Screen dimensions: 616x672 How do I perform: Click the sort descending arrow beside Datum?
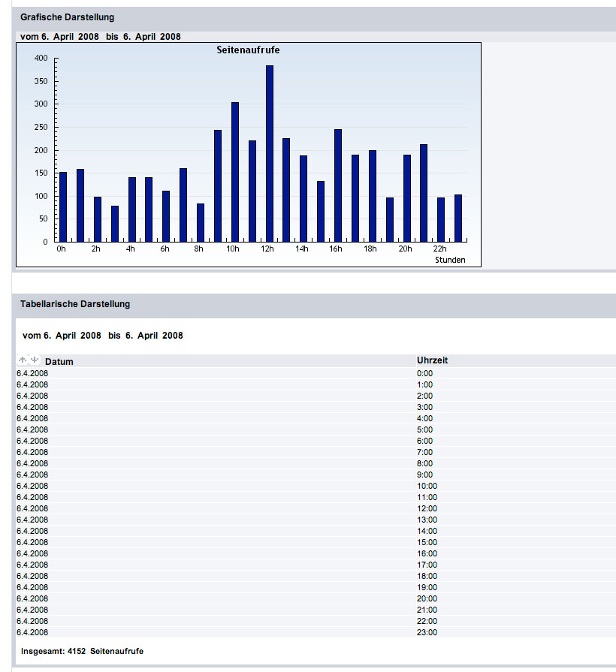click(x=34, y=360)
